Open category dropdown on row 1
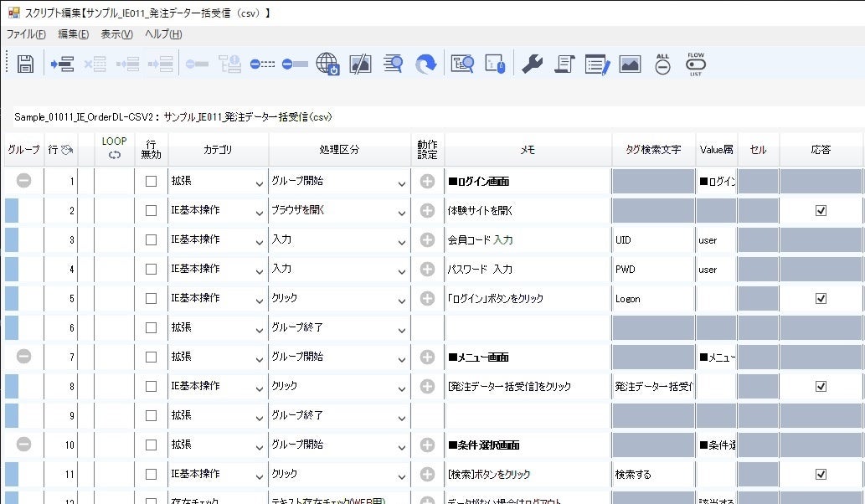This screenshot has width=865, height=504. tap(259, 183)
